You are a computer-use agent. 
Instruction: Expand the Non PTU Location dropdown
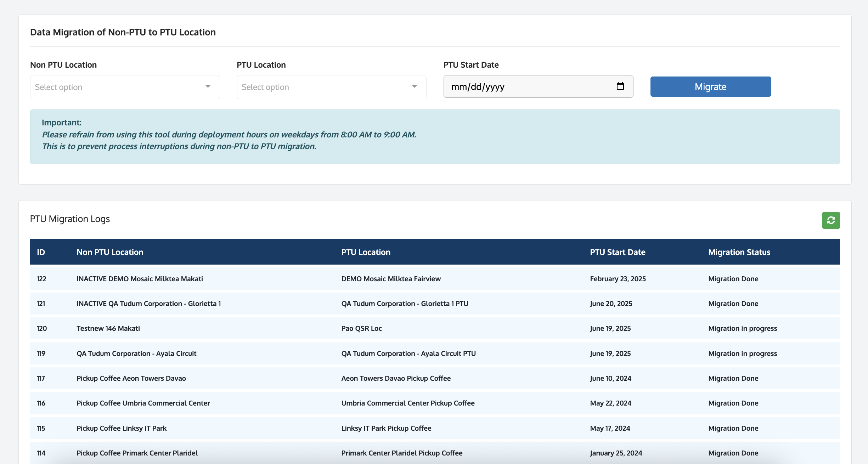tap(125, 87)
